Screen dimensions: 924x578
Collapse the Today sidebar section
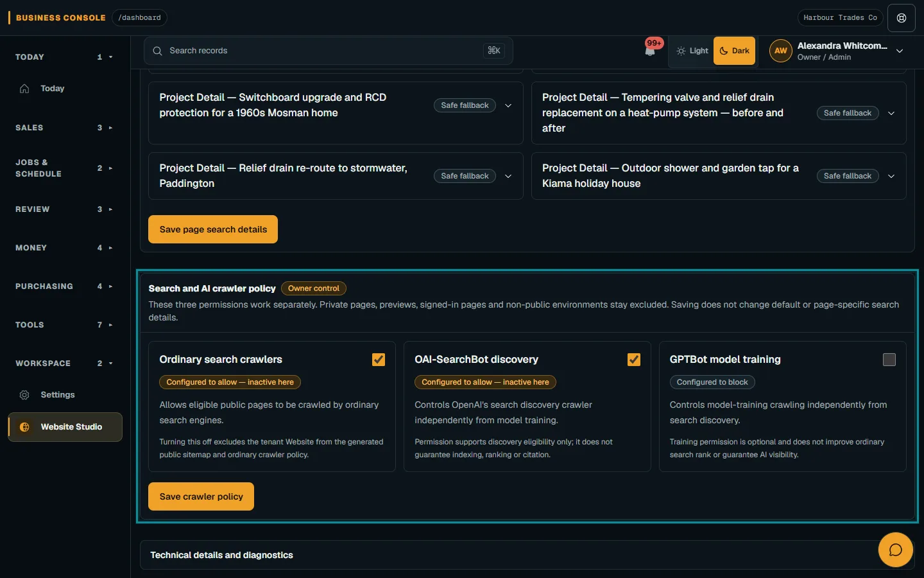pos(65,57)
